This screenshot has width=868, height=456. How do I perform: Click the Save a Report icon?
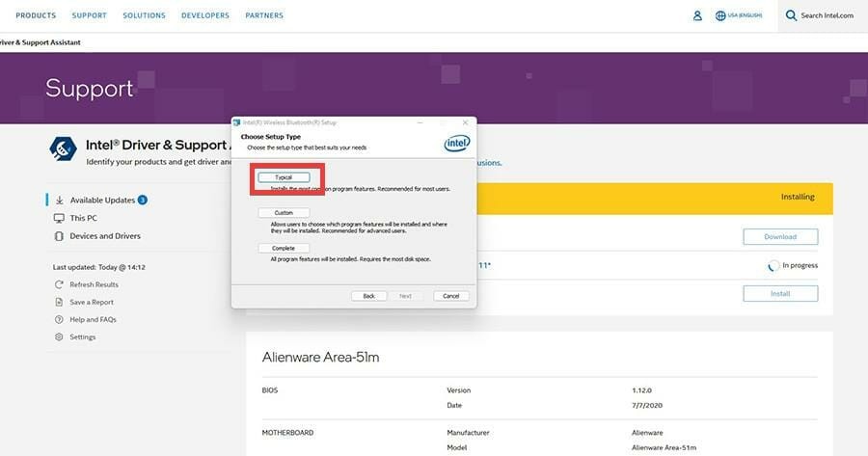point(59,302)
